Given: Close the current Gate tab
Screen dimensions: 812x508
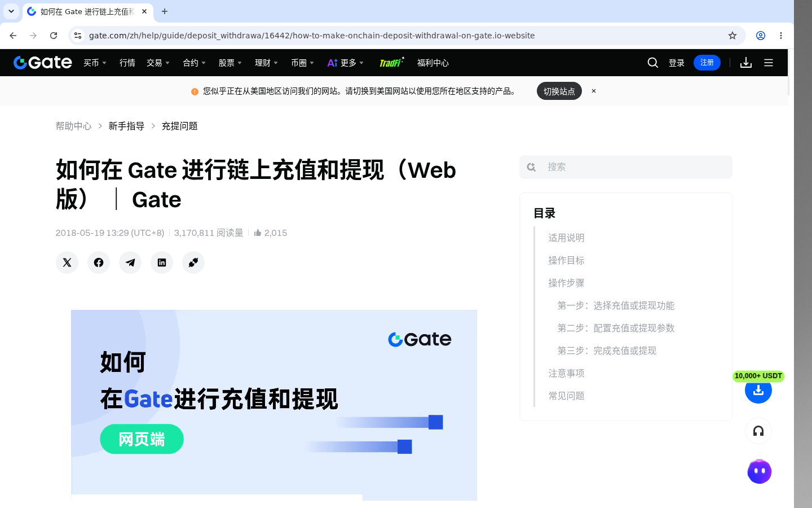Looking at the screenshot, I should (144, 11).
